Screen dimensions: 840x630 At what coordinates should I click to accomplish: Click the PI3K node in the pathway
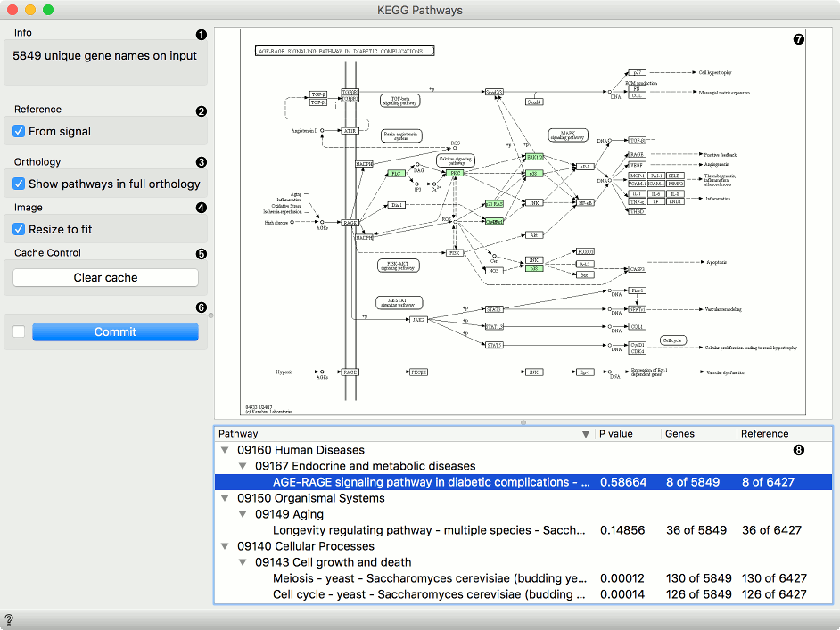pyautogui.click(x=455, y=253)
